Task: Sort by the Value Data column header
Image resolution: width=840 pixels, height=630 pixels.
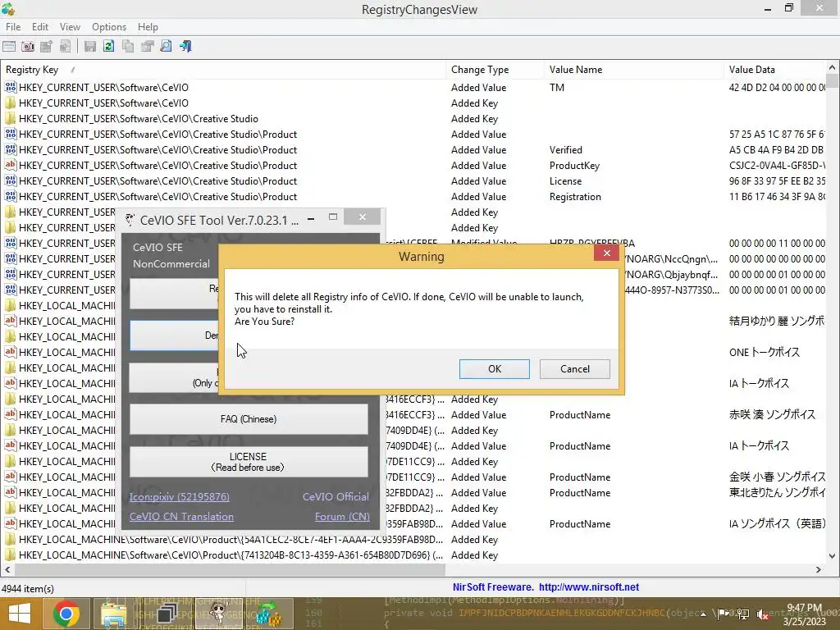Action: [775, 70]
